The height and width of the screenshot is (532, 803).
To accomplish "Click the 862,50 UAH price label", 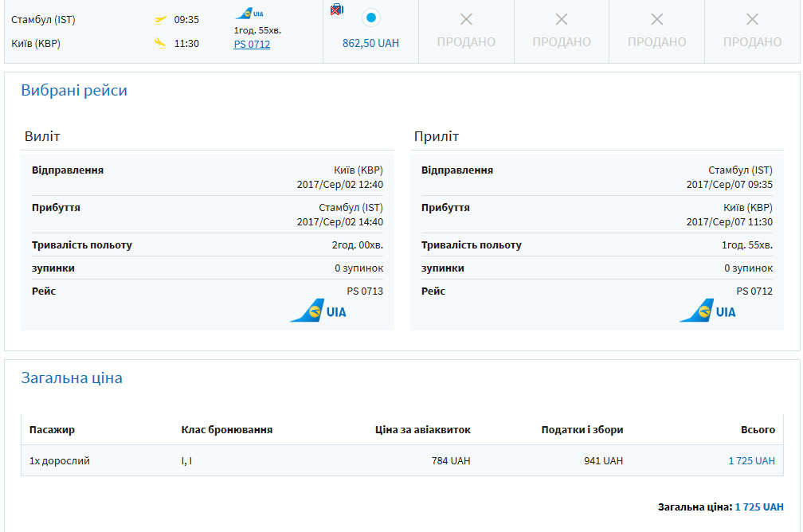I will point(370,43).
